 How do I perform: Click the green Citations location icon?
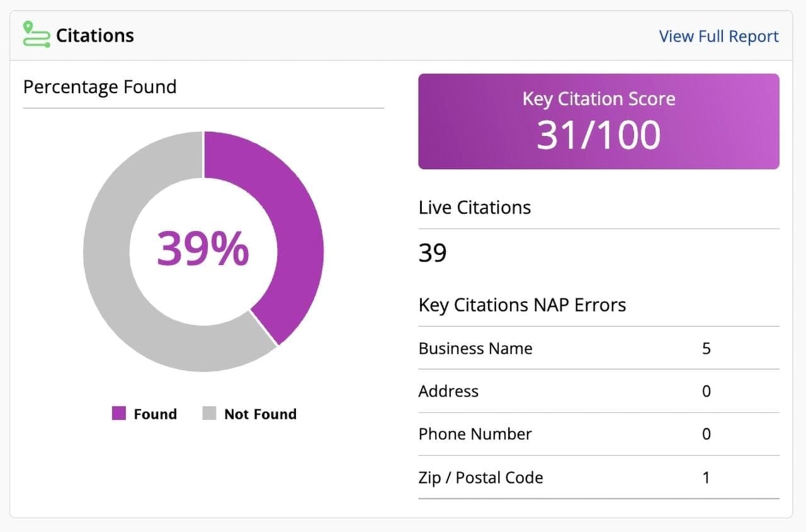tap(36, 35)
